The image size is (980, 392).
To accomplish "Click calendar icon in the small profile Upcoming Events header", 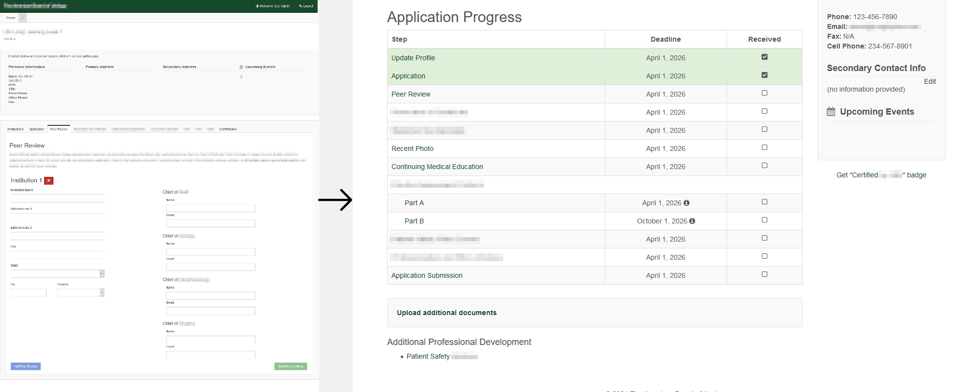I will (241, 67).
